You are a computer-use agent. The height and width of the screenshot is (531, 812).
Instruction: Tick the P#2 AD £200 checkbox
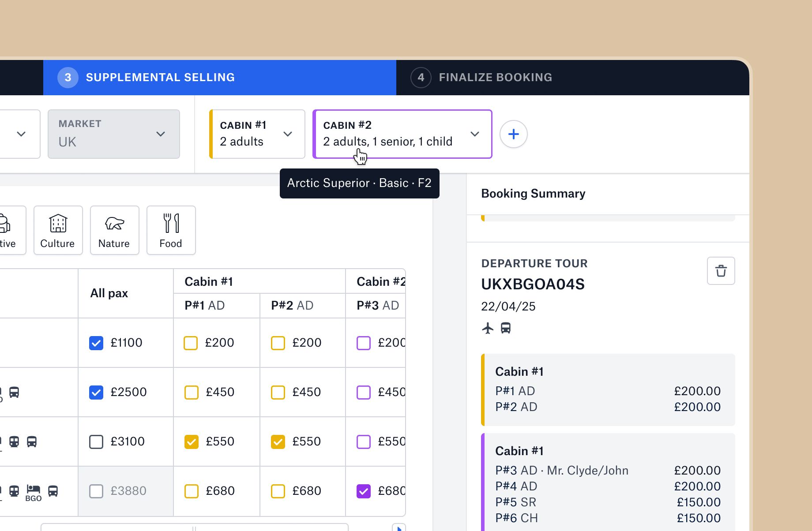pyautogui.click(x=278, y=343)
